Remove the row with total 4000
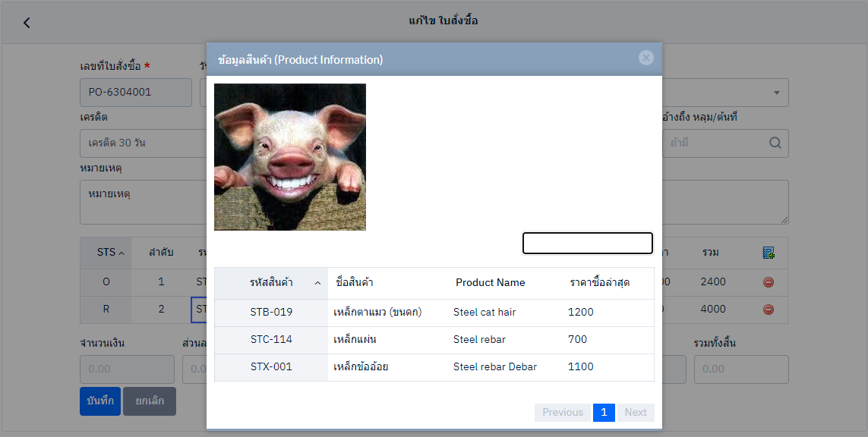868x437 pixels. tap(768, 310)
